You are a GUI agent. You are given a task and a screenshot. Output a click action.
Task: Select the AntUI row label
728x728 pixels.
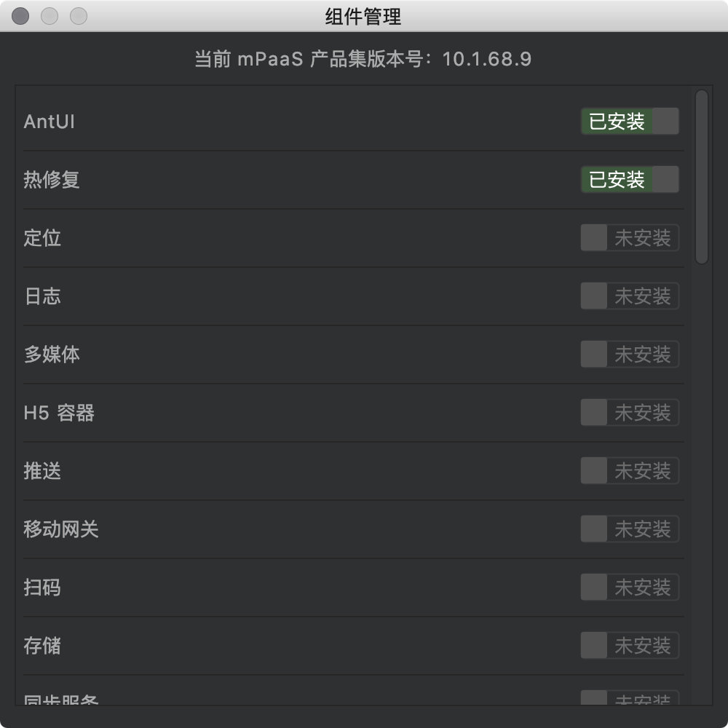point(50,122)
